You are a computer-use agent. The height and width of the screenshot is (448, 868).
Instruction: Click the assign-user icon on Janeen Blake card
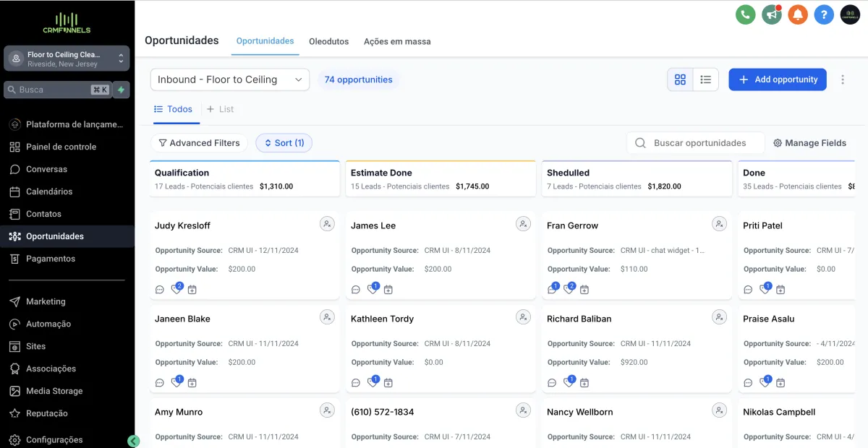coord(328,318)
